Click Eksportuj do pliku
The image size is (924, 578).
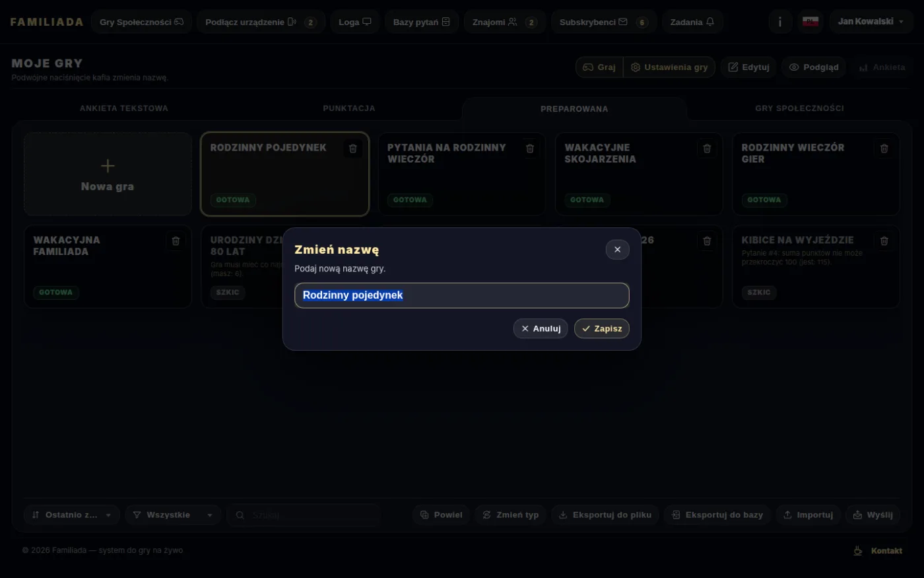pyautogui.click(x=605, y=515)
